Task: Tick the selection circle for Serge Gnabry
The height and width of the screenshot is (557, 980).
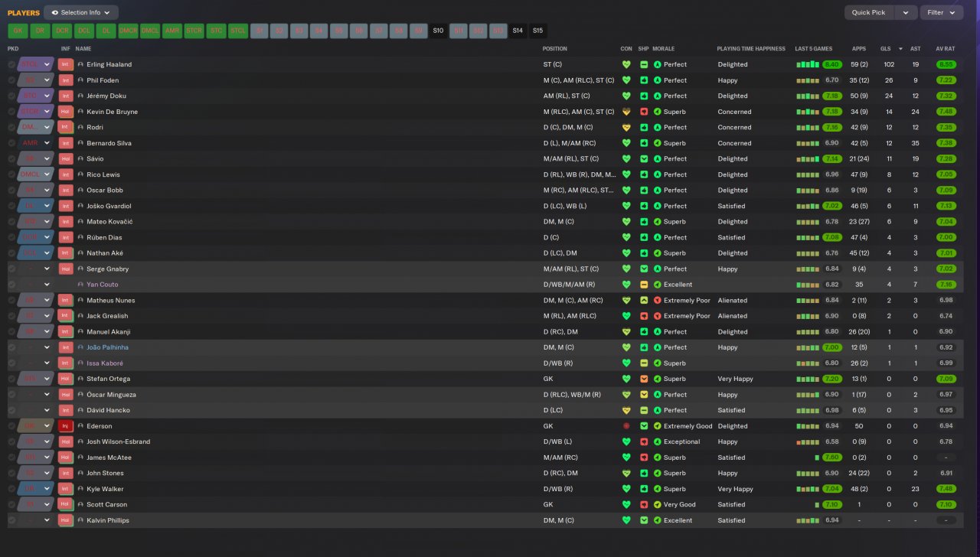Action: [11, 269]
